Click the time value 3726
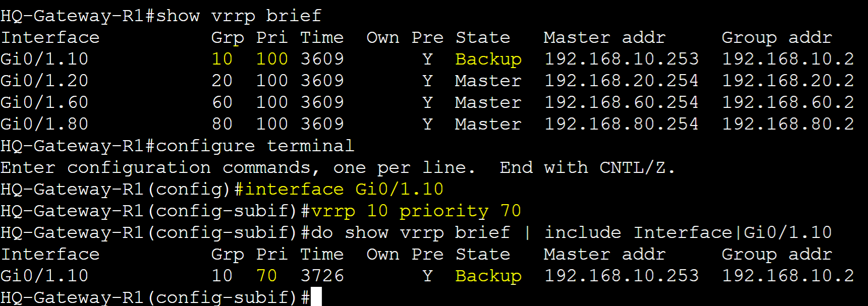This screenshot has width=868, height=306. (322, 276)
